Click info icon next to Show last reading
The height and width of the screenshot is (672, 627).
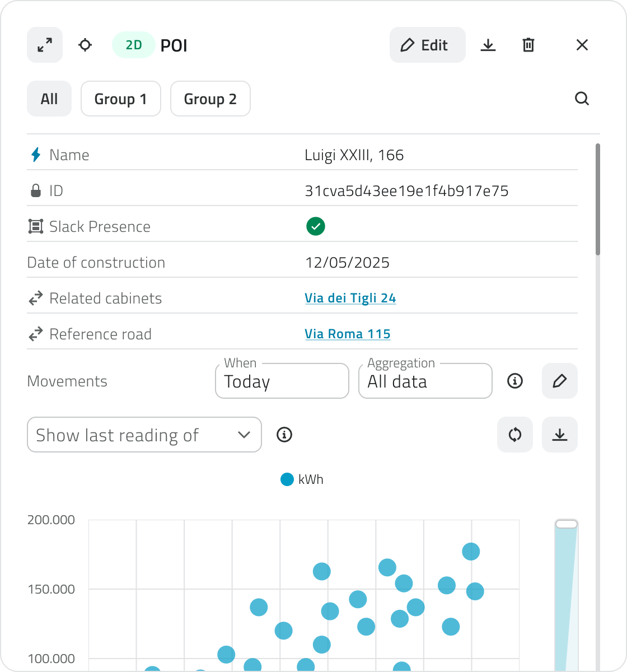point(284,435)
